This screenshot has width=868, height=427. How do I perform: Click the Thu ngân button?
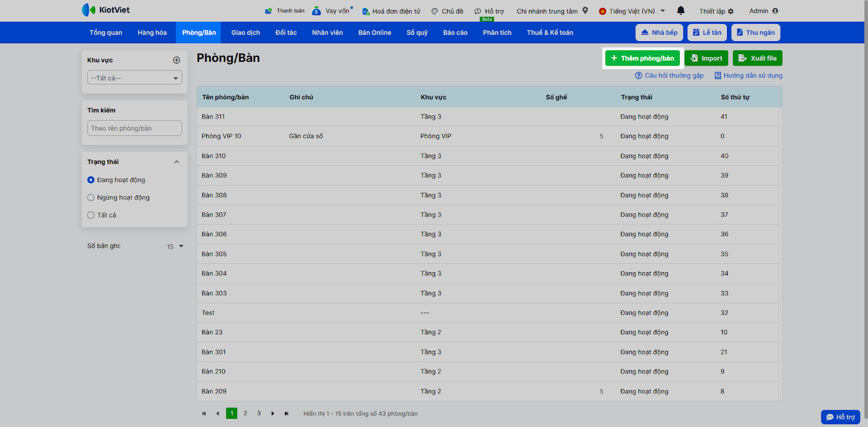pyautogui.click(x=756, y=33)
